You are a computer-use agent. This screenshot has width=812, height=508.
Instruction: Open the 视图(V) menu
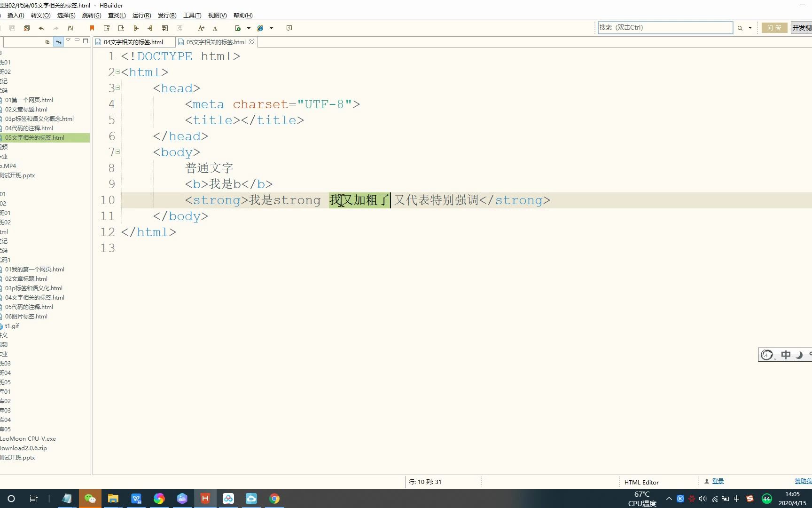[217, 16]
